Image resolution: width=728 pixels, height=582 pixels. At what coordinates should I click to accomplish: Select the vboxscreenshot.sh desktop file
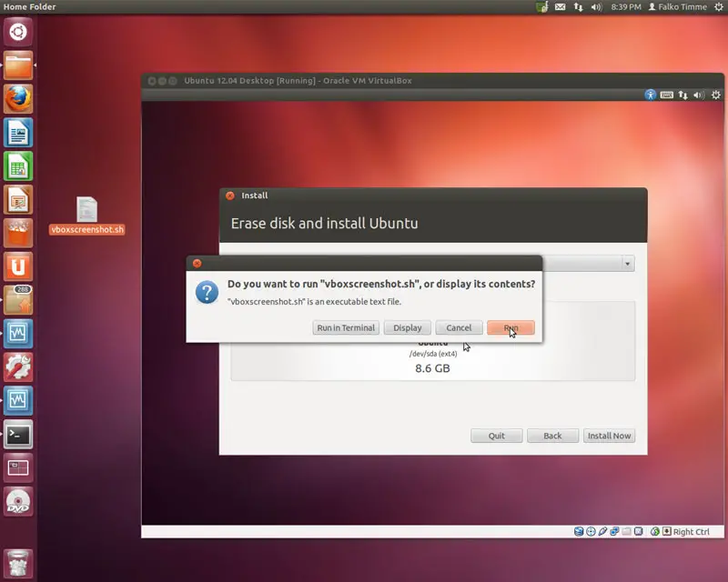click(86, 216)
